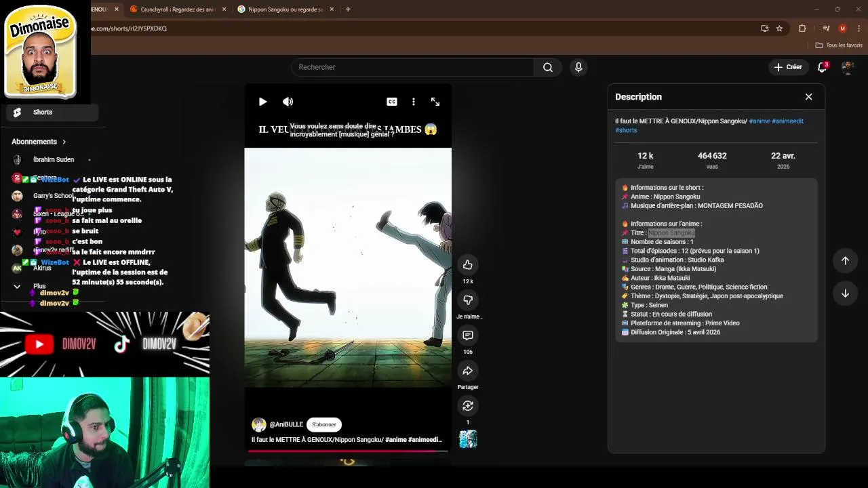Close the Crunchyroll tab
868x488 pixels.
click(x=224, y=9)
